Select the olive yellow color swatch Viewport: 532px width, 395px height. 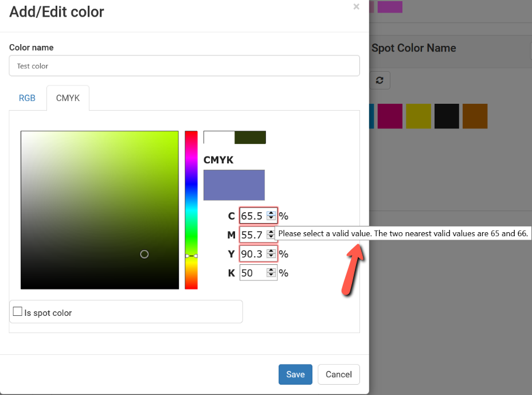click(418, 116)
